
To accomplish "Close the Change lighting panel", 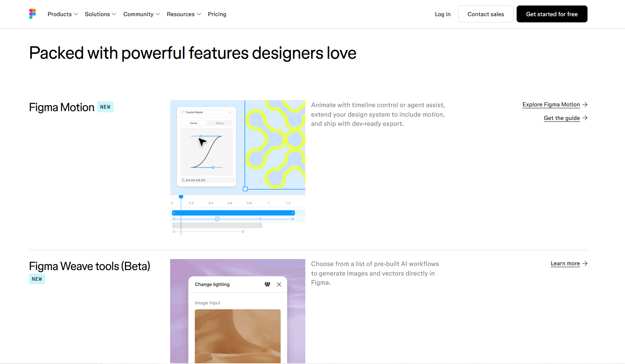I will click(279, 284).
